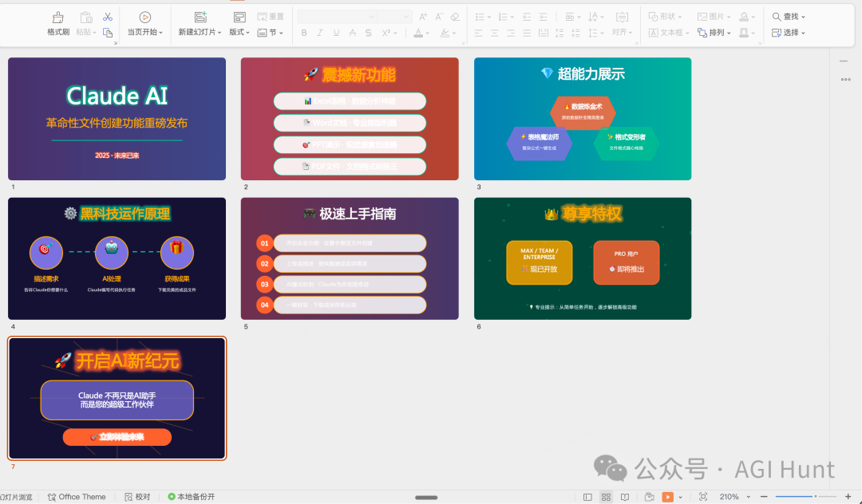862x504 pixels.
Task: Open the Select (选择) dropdown
Action: coord(789,33)
